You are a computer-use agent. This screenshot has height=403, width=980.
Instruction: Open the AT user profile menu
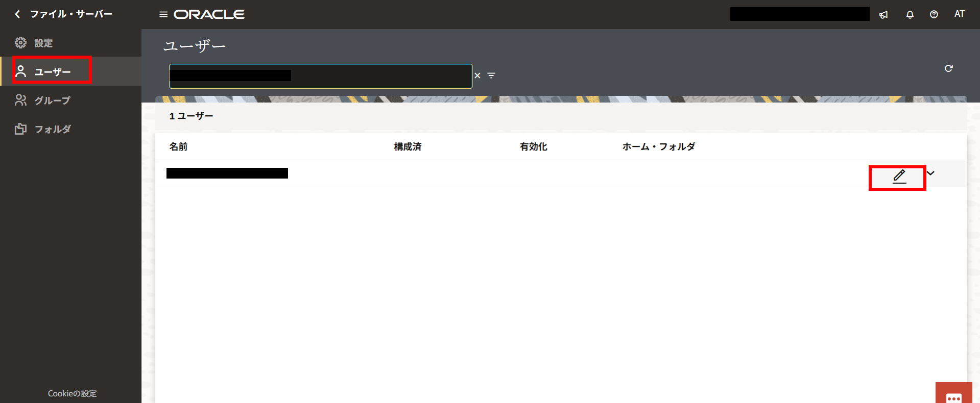[960, 14]
